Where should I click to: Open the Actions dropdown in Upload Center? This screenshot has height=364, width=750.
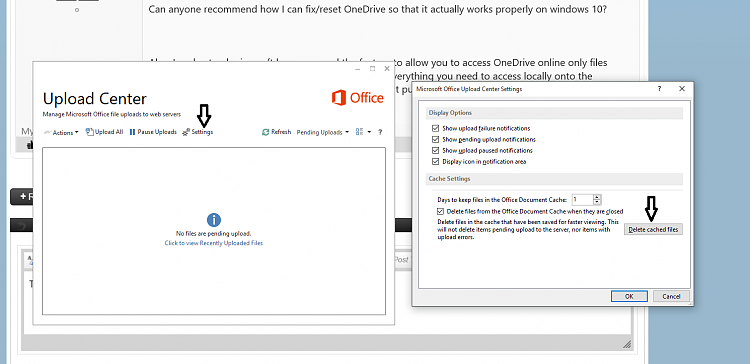[61, 132]
